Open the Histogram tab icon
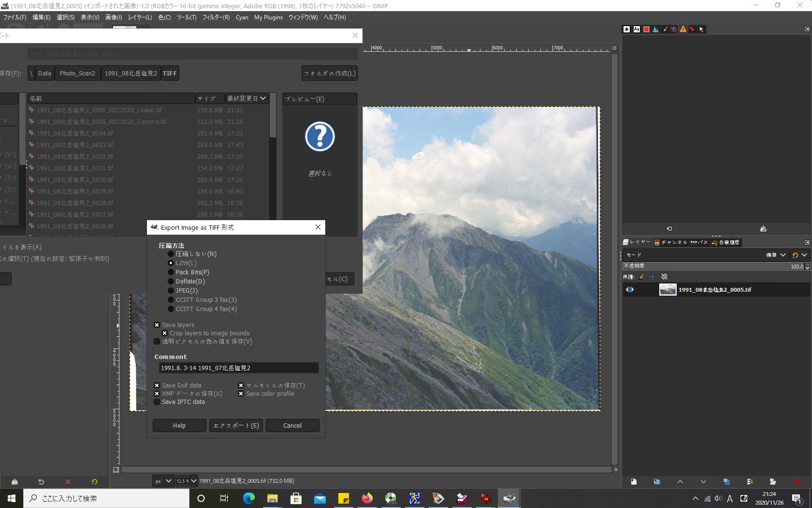The width and height of the screenshot is (812, 508). (x=655, y=30)
